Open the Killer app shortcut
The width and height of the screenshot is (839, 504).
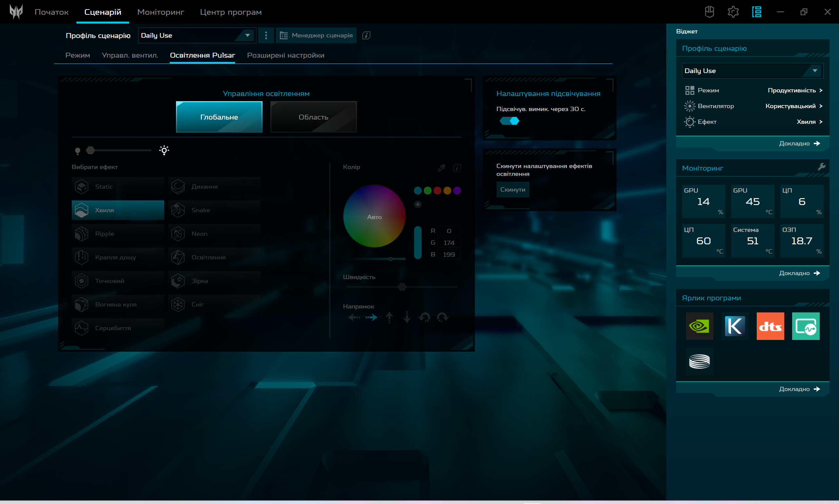coord(735,326)
